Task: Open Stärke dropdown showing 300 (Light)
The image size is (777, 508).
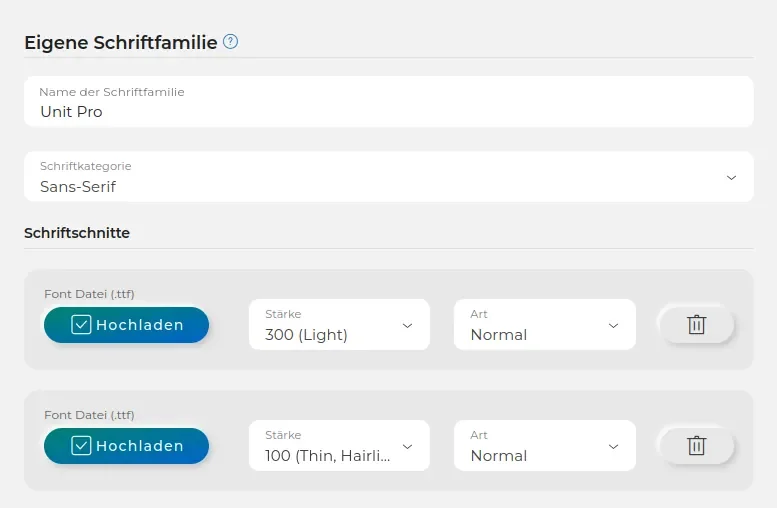Action: pos(339,325)
